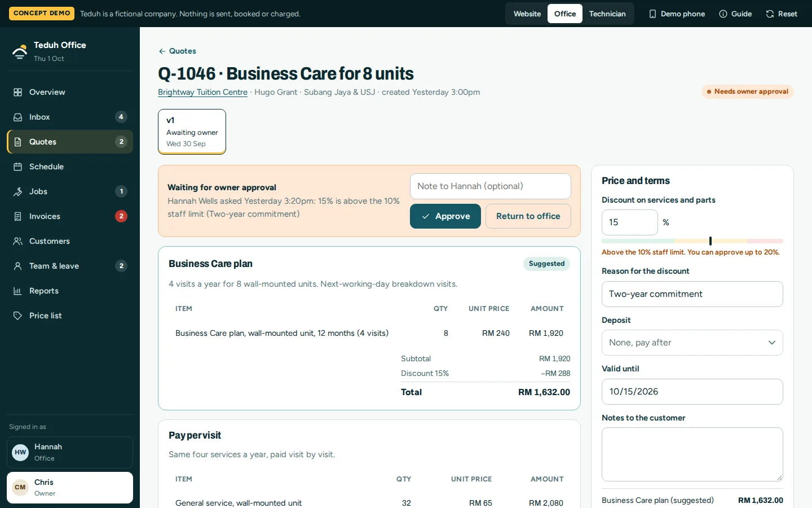Click the Note to Hannah field

(x=491, y=186)
